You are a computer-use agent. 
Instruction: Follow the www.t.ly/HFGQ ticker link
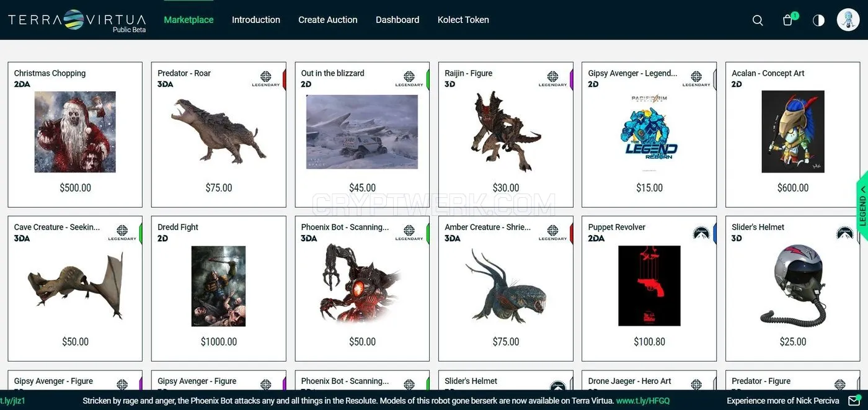[x=643, y=401]
